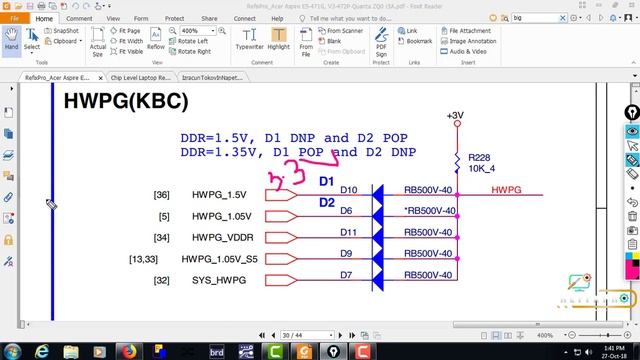Set view to Actual Size

(98, 42)
